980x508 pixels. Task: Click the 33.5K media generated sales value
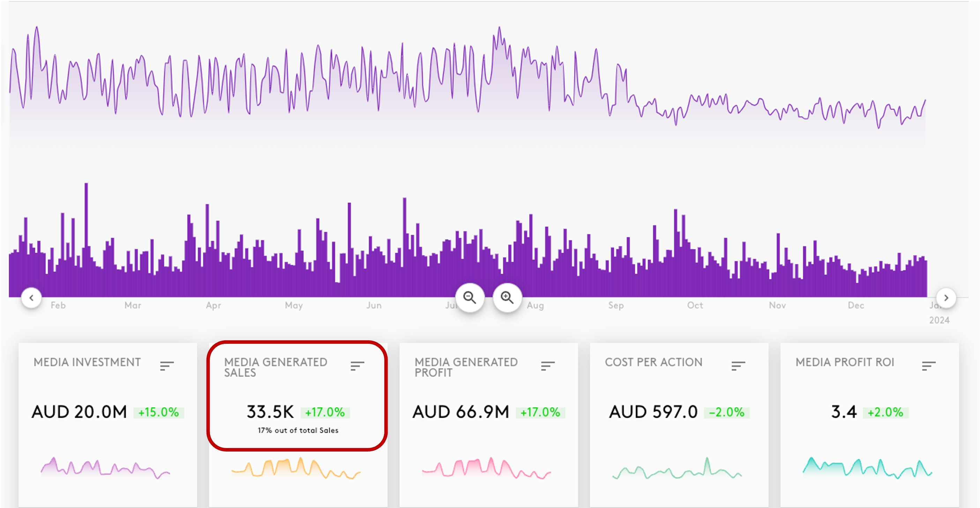(x=270, y=412)
